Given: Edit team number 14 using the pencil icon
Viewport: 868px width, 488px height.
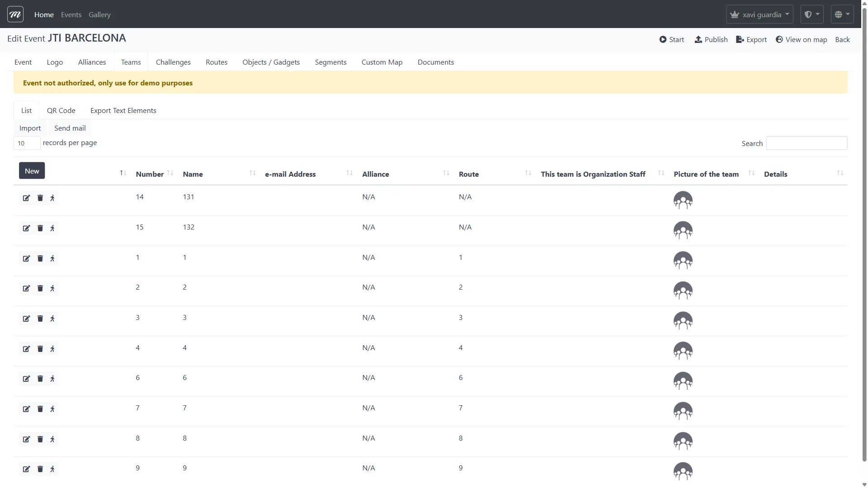Looking at the screenshot, I should [x=26, y=198].
